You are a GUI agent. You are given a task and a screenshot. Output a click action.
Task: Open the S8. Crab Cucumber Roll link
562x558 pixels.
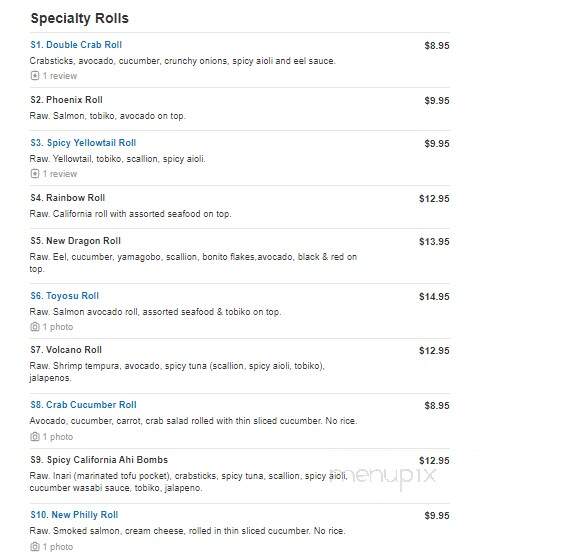[x=84, y=405]
